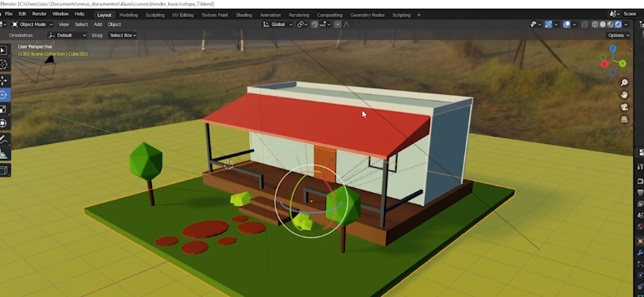Image resolution: width=644 pixels, height=297 pixels.
Task: Activate the Measure tool
Action: [4, 155]
